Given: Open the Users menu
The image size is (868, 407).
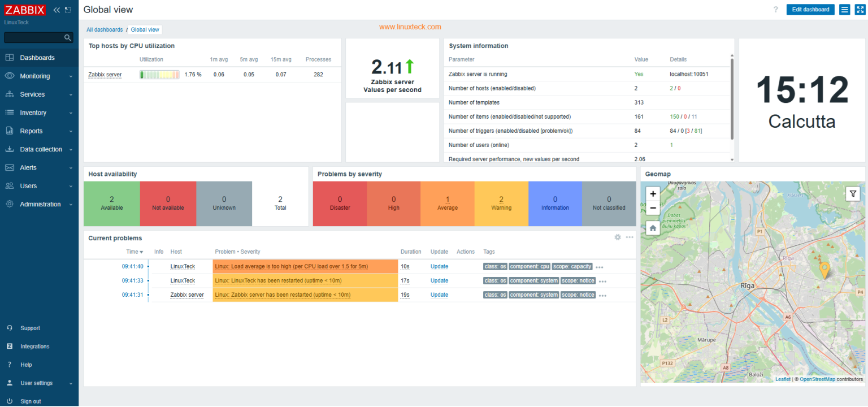Looking at the screenshot, I should tap(39, 186).
